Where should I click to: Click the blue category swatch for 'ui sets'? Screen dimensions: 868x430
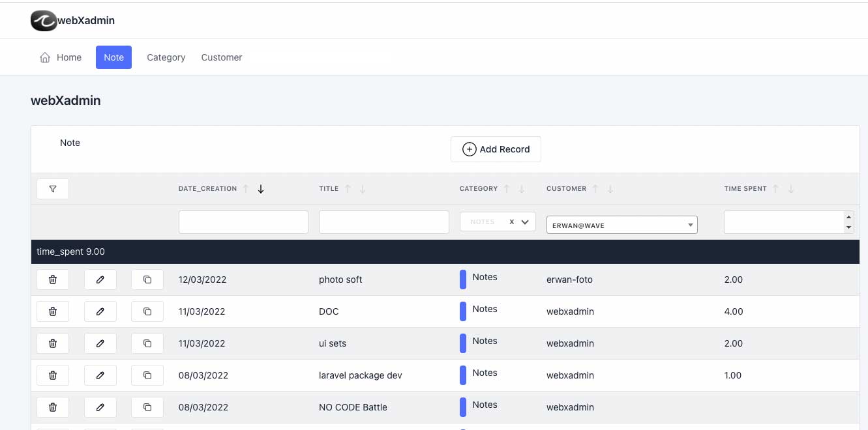(x=463, y=343)
